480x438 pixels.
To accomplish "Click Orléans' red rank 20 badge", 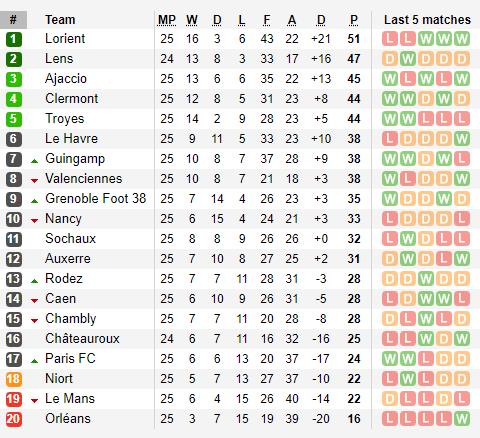I will coord(14,419).
